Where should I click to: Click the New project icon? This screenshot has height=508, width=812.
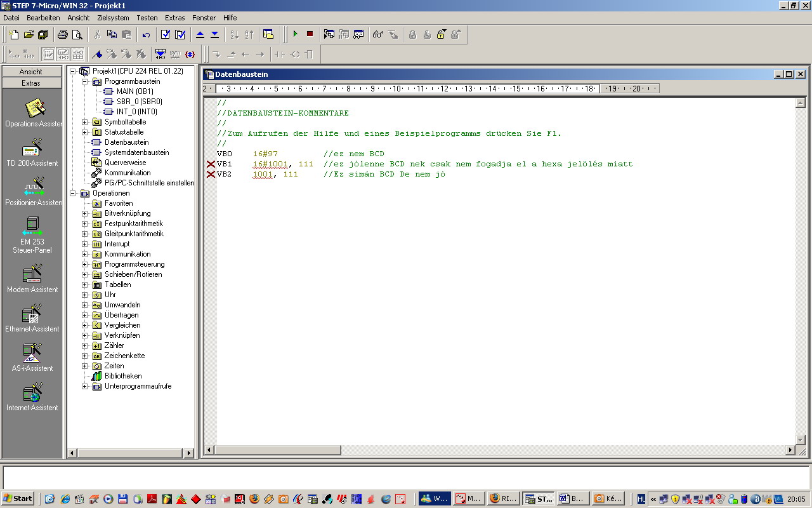coord(13,34)
